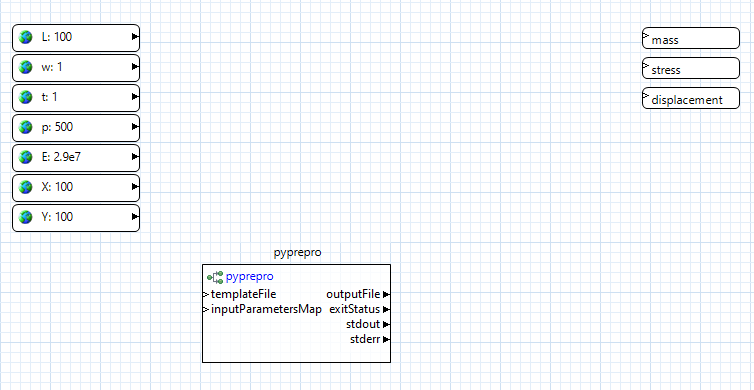Click the output port arrow of L: 100
754x390 pixels.
tap(135, 37)
